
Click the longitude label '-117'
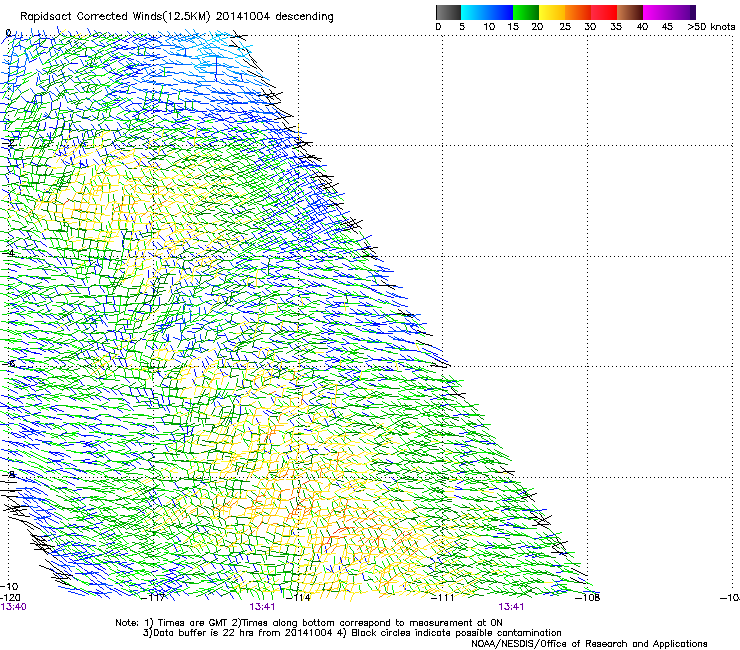coord(155,598)
